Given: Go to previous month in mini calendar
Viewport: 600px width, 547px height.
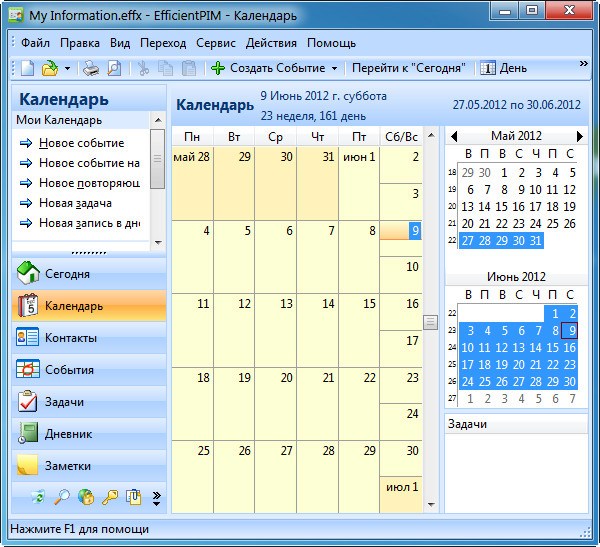Looking at the screenshot, I should click(453, 136).
